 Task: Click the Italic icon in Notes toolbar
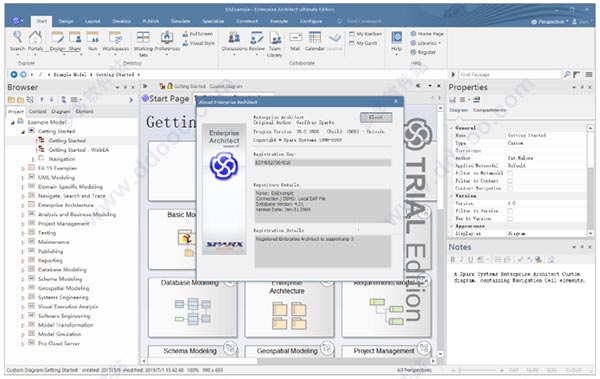click(x=461, y=260)
